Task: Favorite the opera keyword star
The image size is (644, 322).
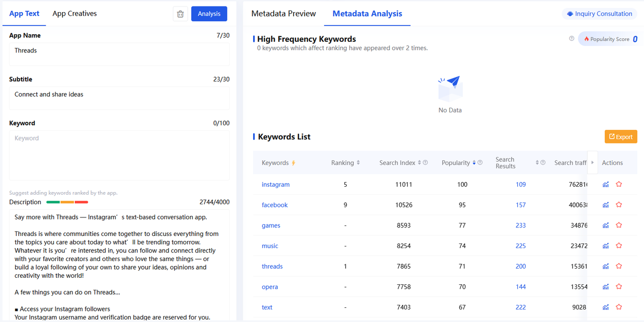Action: [619, 287]
